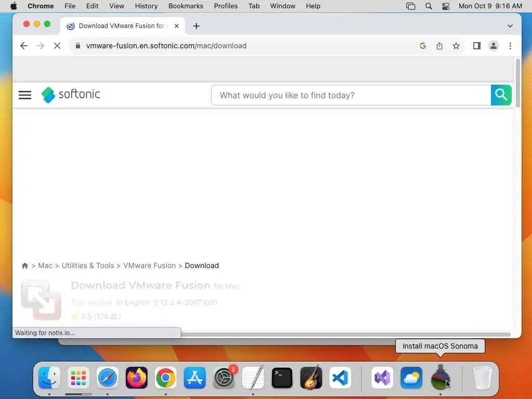532x399 pixels.
Task: Bookmark this tab with star icon
Action: click(x=456, y=46)
